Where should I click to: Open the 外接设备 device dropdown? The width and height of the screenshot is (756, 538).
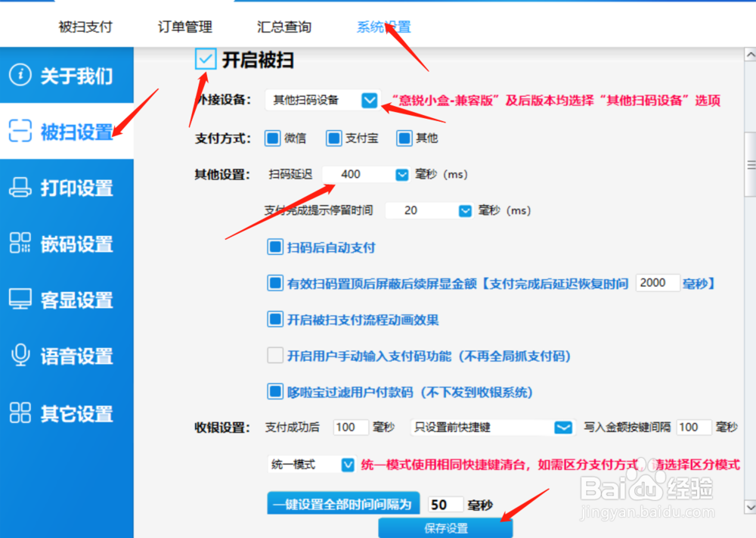click(x=370, y=100)
